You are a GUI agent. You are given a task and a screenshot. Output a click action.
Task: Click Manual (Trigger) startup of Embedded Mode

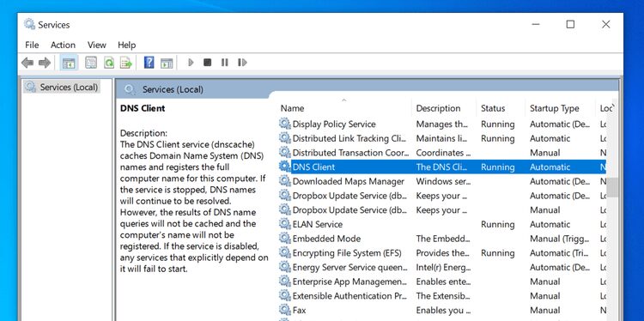click(x=560, y=239)
